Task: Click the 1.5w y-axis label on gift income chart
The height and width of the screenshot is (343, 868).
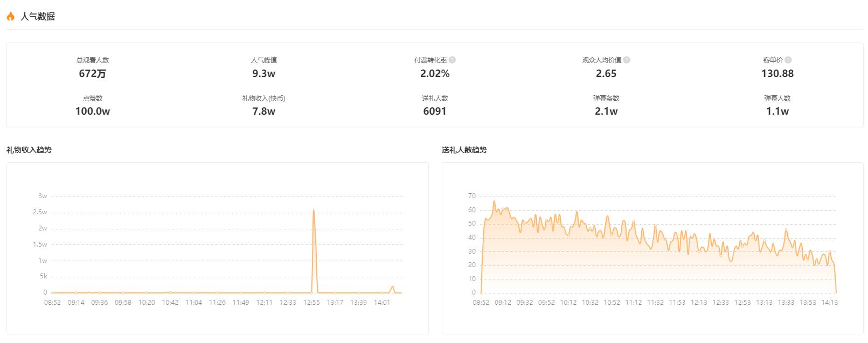Action: (x=40, y=244)
